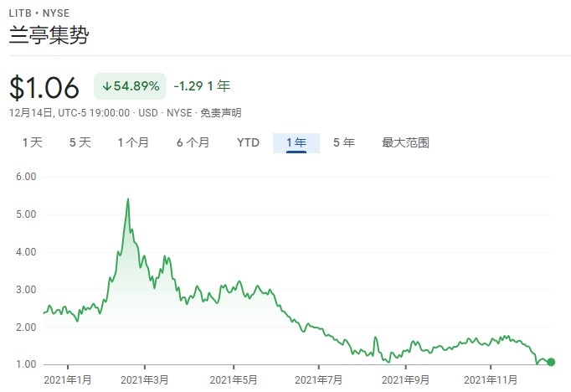Image resolution: width=571 pixels, height=392 pixels.
Task: Click the 兰亭集势 company title
Action: [49, 35]
